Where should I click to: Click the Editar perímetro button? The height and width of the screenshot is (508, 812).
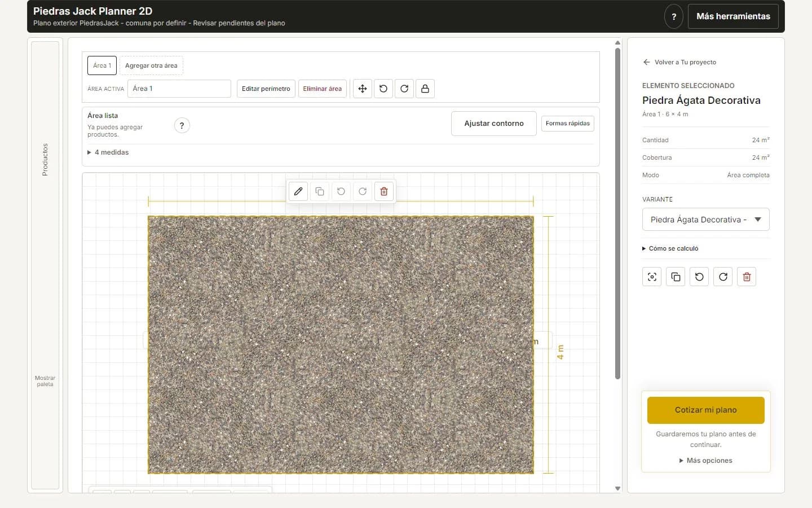[x=266, y=89]
